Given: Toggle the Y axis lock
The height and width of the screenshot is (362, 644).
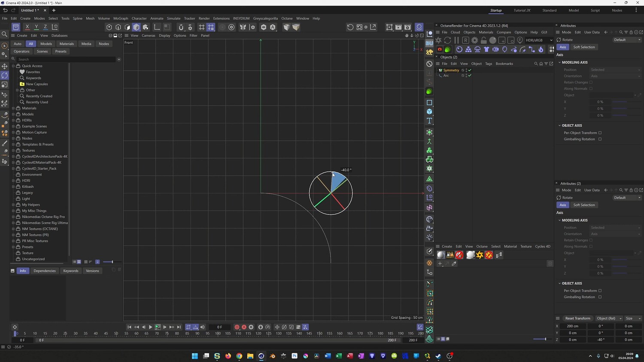Looking at the screenshot, I should (x=36, y=27).
